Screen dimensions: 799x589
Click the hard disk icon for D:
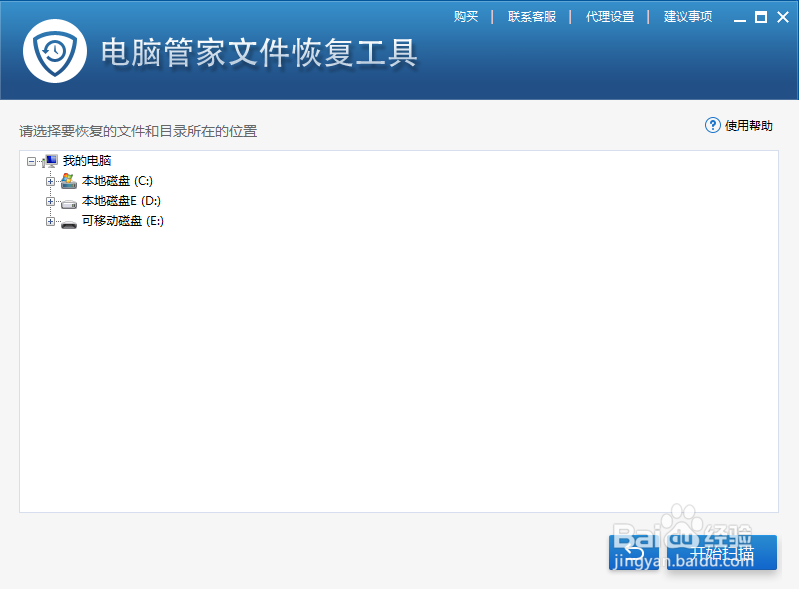pyautogui.click(x=69, y=204)
